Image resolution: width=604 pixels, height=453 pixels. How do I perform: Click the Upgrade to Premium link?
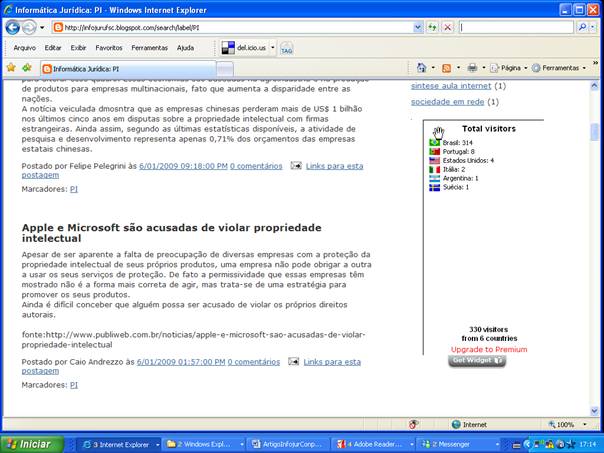coord(488,349)
